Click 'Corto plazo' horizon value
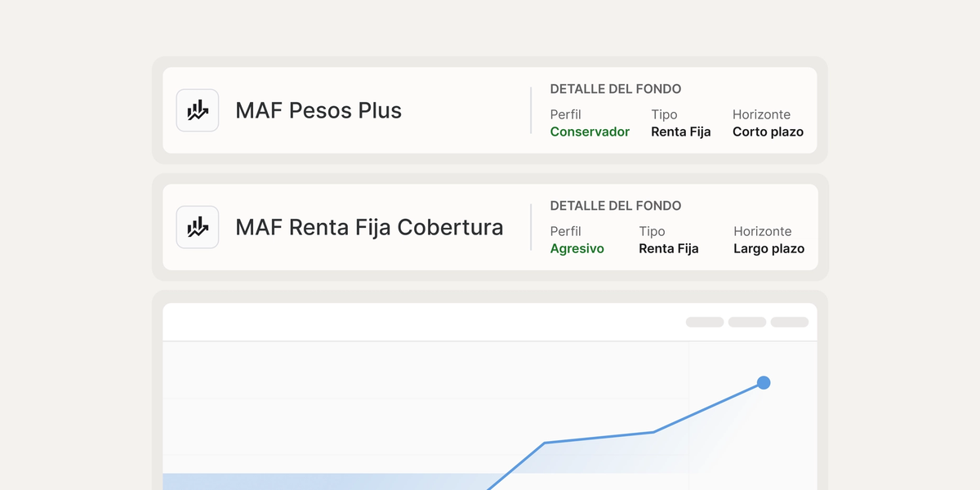 tap(768, 131)
